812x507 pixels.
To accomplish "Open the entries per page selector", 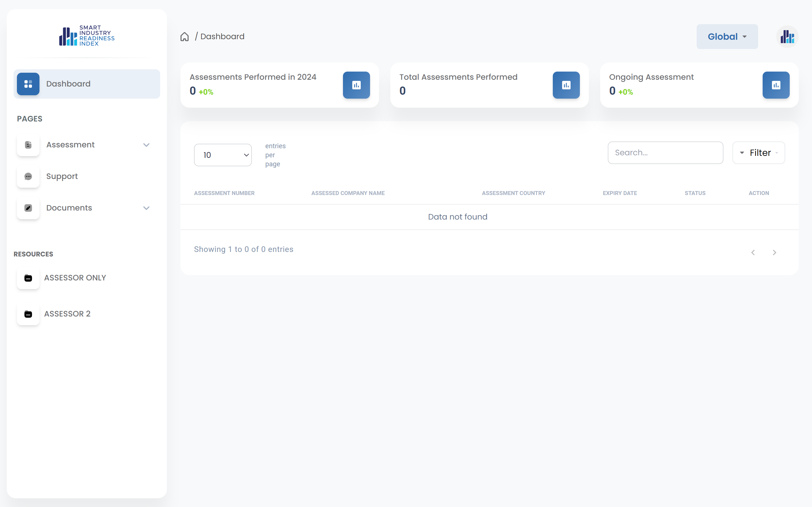I will click(223, 155).
